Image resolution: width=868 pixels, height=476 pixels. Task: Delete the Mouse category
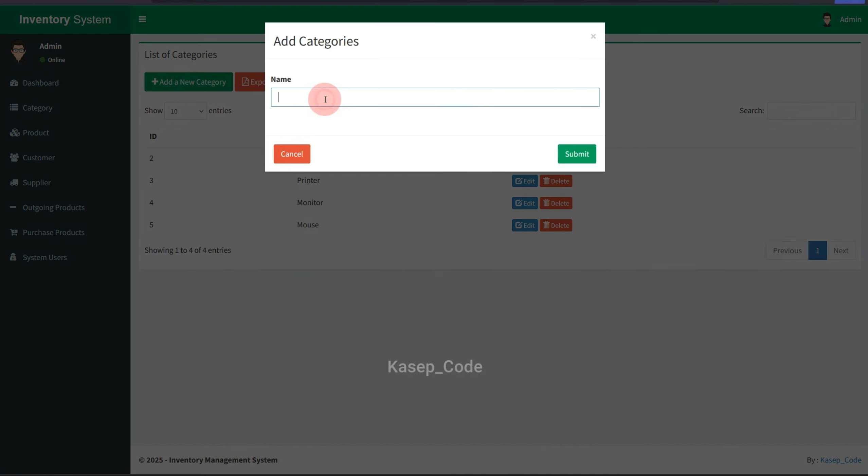pyautogui.click(x=556, y=225)
